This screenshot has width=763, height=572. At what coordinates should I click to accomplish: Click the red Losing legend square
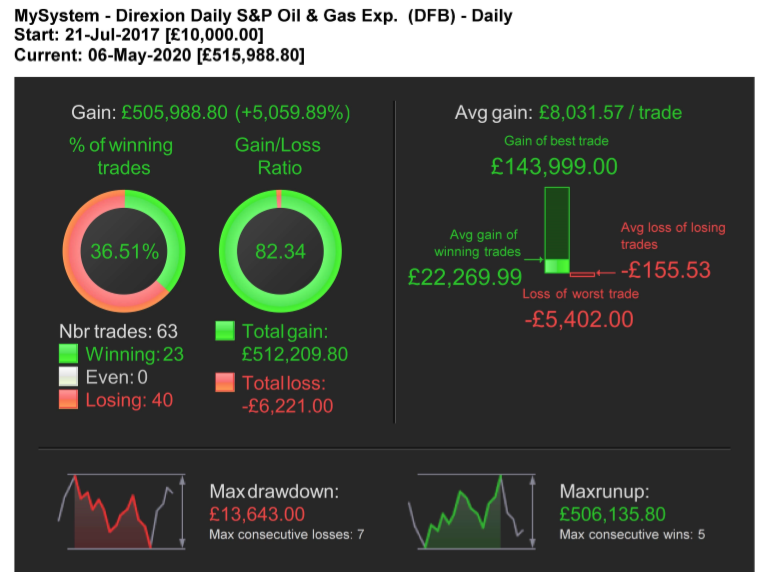click(68, 400)
